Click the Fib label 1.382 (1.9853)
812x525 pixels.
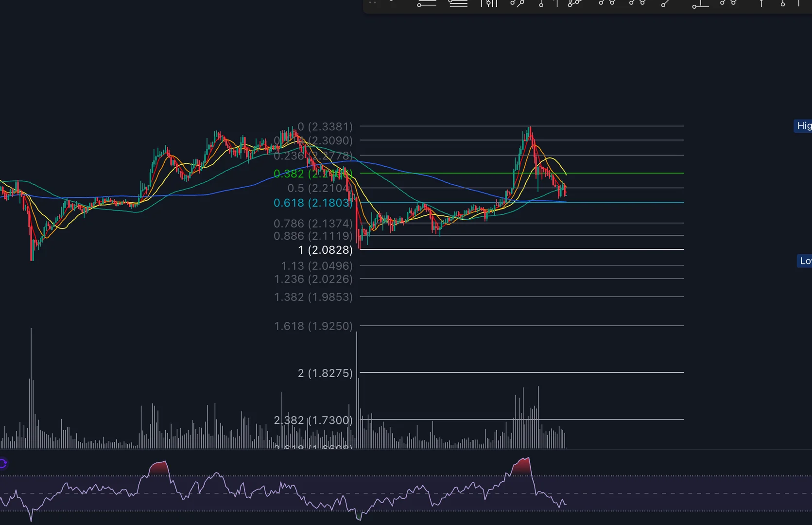(x=313, y=297)
